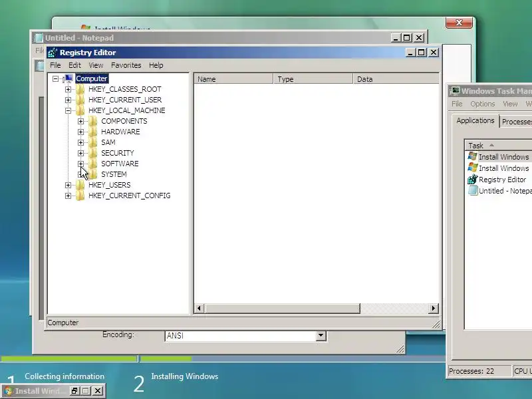Expand HKEY_USERS key
This screenshot has height=399, width=532.
tap(68, 185)
